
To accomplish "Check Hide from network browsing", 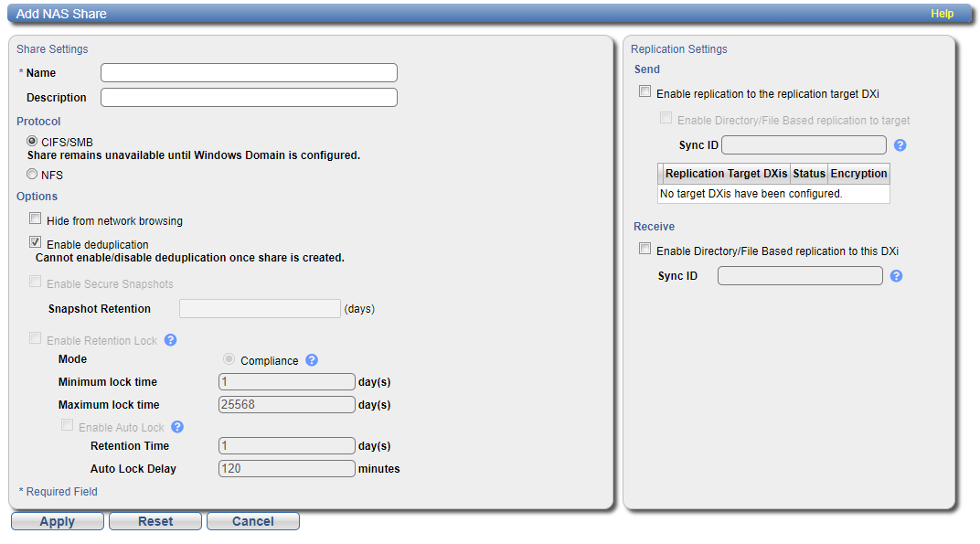I will [x=36, y=219].
